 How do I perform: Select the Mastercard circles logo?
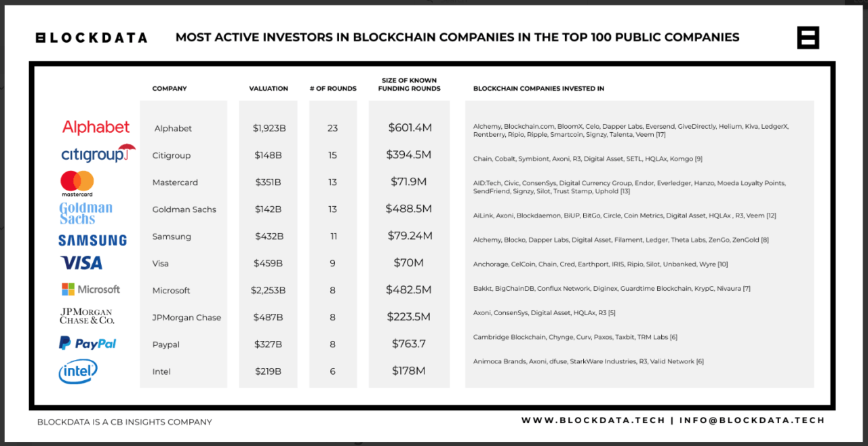[77, 182]
